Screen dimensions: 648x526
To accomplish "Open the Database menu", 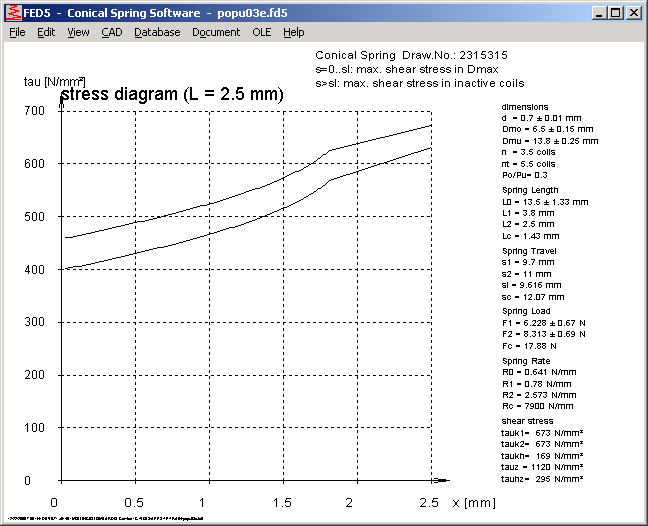I will 157,32.
